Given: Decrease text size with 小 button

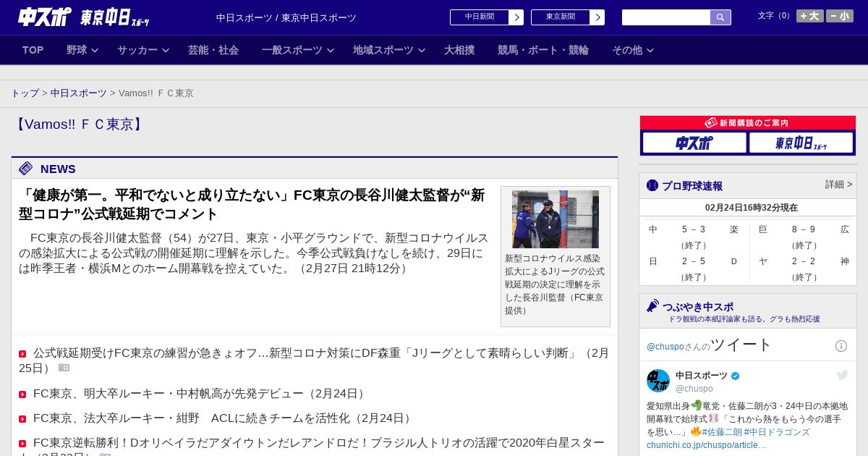Looking at the screenshot, I should [x=840, y=16].
